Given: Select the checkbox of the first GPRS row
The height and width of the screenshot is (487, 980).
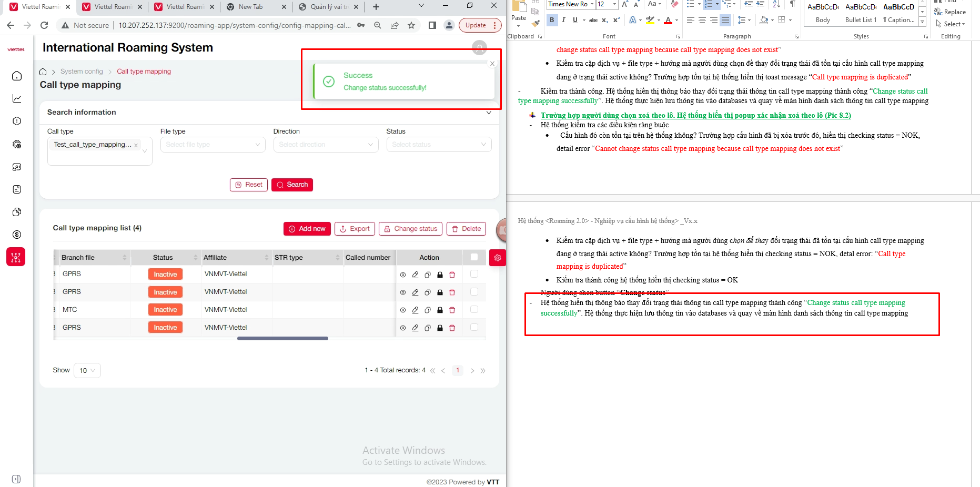Looking at the screenshot, I should pos(474,274).
